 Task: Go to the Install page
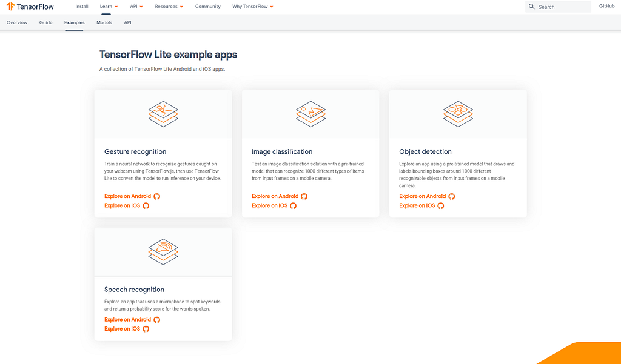(x=82, y=6)
